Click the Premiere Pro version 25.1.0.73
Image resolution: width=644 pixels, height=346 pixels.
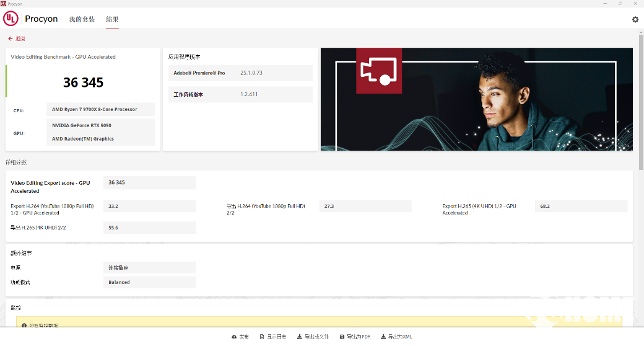(251, 73)
